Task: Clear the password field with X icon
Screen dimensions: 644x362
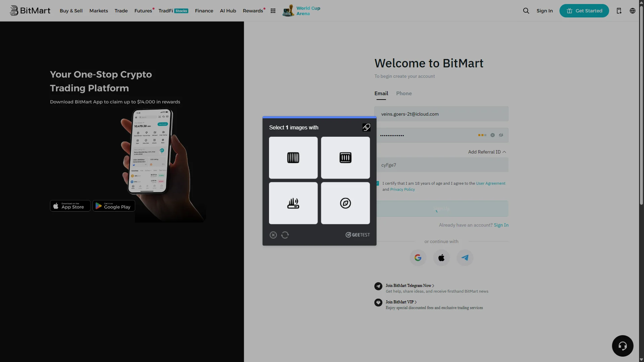Action: (x=492, y=135)
